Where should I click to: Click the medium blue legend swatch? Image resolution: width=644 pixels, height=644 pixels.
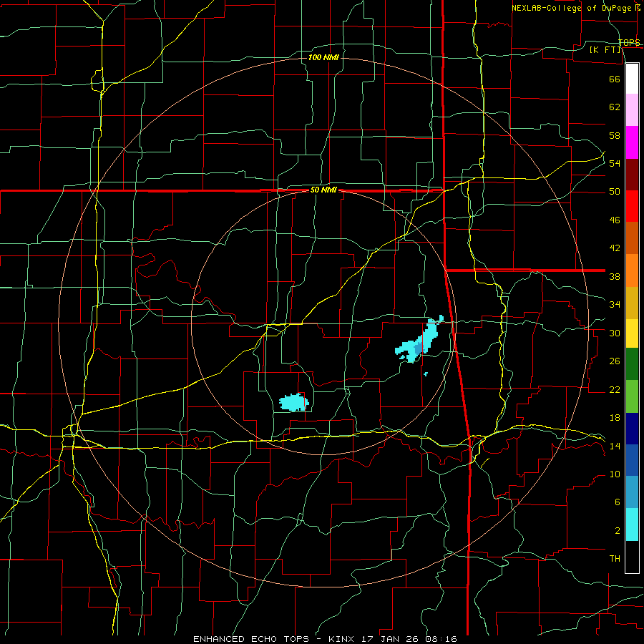(632, 460)
